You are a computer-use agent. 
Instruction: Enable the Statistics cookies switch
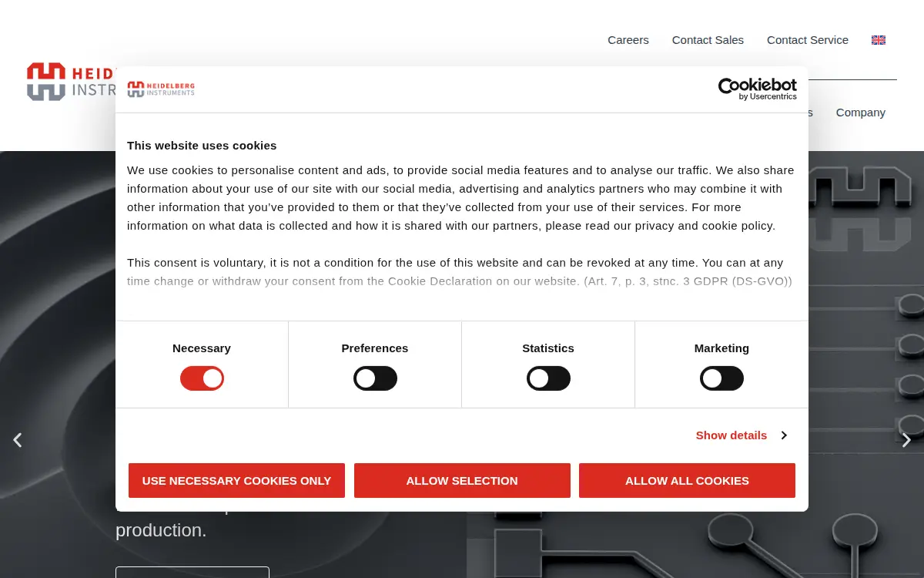click(x=548, y=378)
